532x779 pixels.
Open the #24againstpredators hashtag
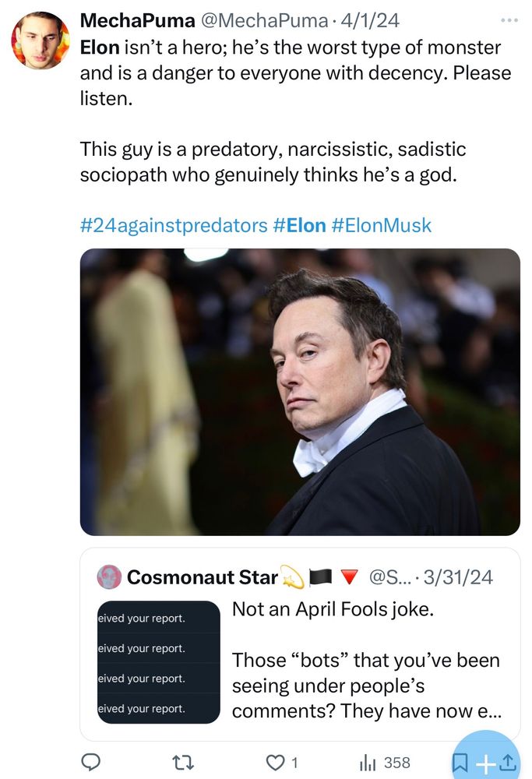tap(174, 226)
